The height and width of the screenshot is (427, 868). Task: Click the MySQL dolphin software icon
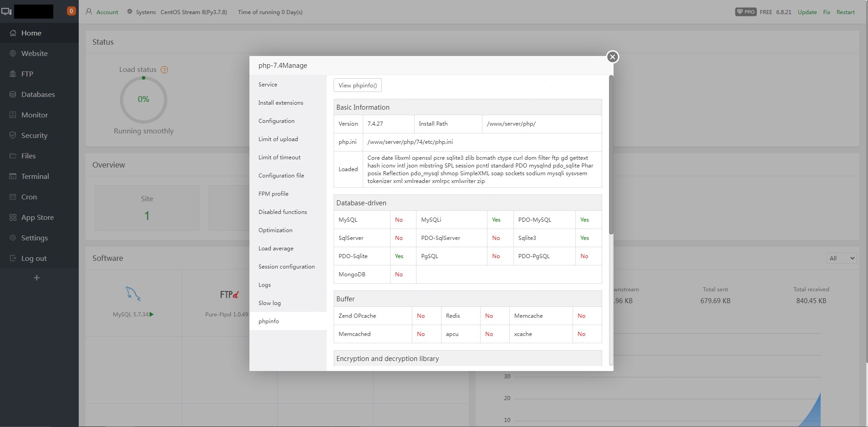(x=133, y=294)
